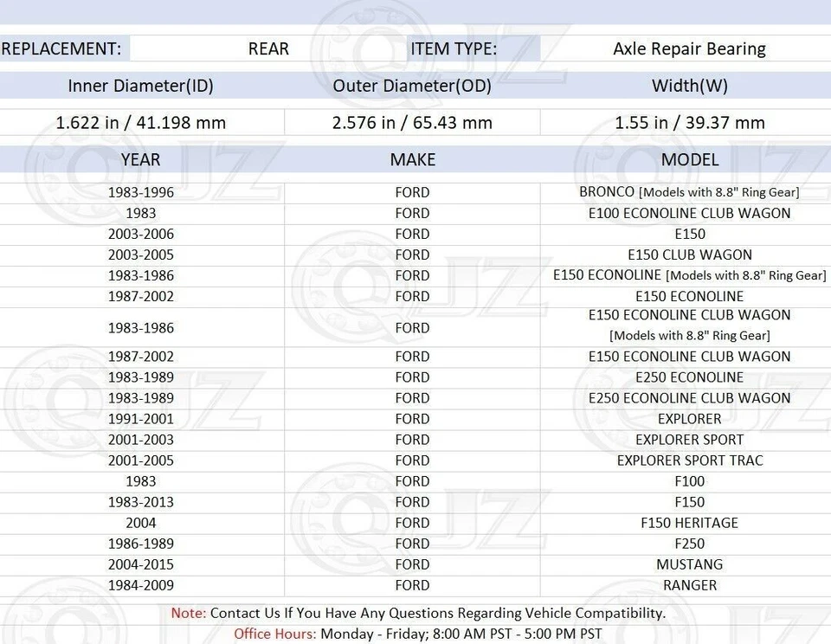This screenshot has height=644, width=831.
Task: Select the E150 CLUB WAGON cell
Action: pyautogui.click(x=690, y=254)
